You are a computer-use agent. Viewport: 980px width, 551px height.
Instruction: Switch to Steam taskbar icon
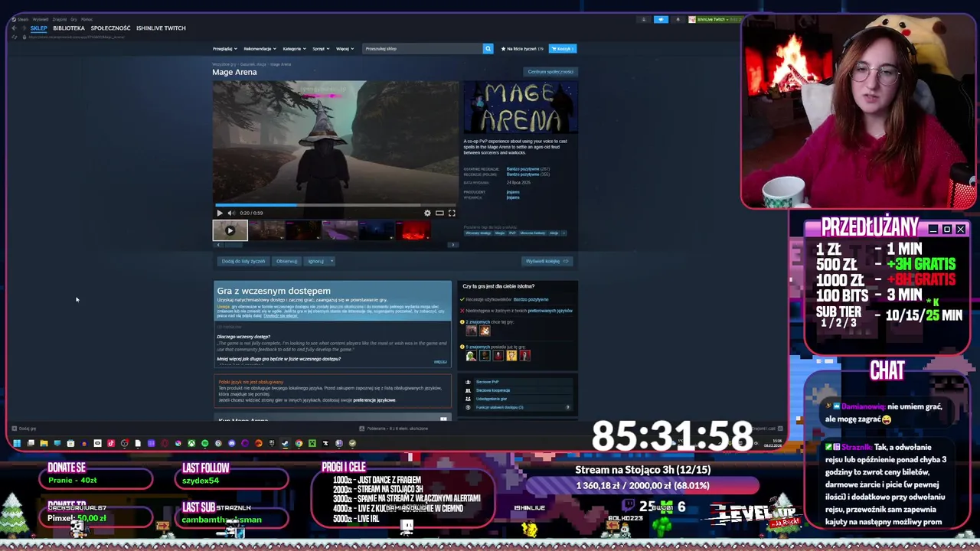coord(285,443)
